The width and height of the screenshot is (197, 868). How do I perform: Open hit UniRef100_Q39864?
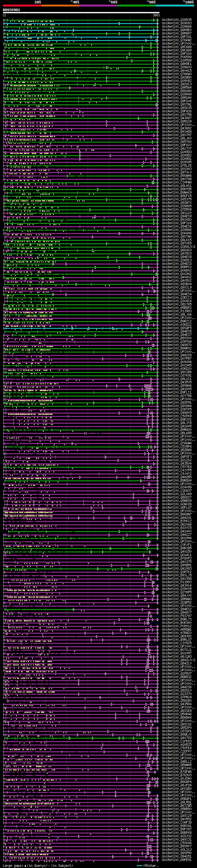[177, 26]
